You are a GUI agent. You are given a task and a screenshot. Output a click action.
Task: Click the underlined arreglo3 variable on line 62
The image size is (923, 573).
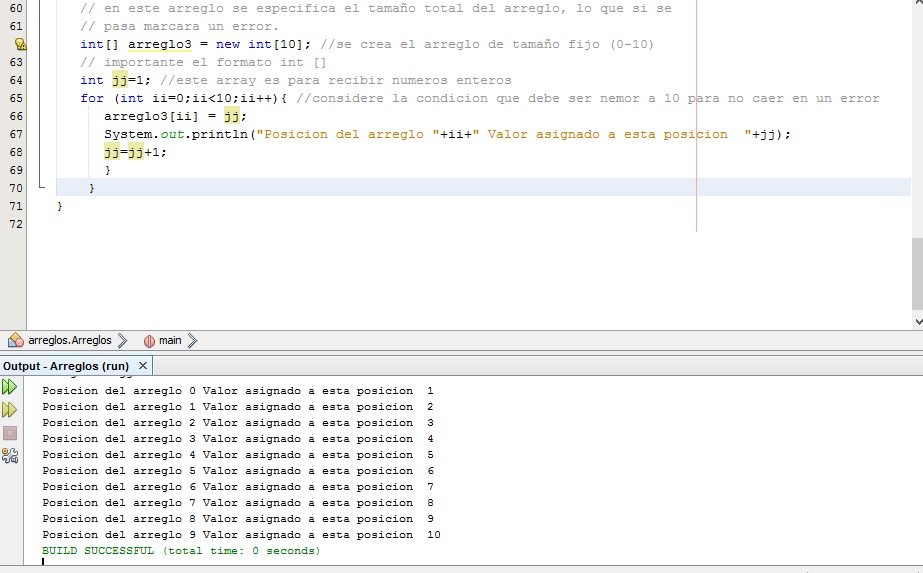click(159, 44)
